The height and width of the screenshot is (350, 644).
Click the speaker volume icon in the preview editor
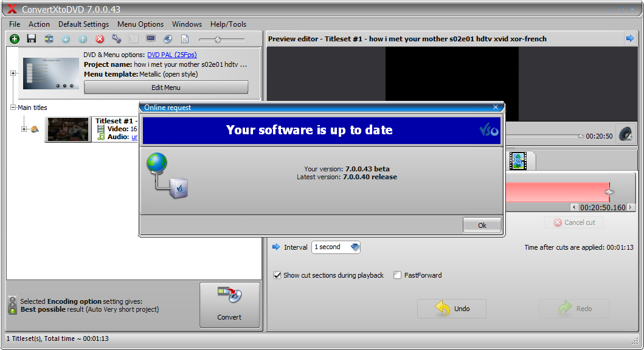tap(626, 134)
